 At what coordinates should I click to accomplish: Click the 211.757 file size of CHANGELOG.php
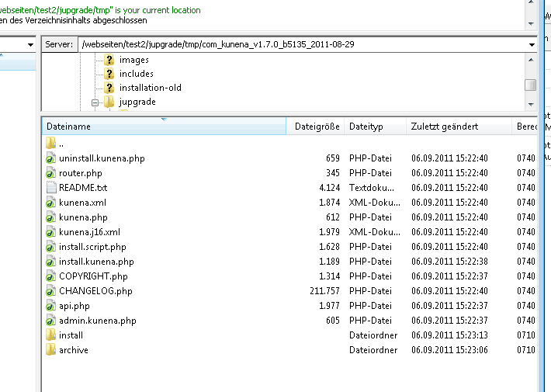(324, 291)
